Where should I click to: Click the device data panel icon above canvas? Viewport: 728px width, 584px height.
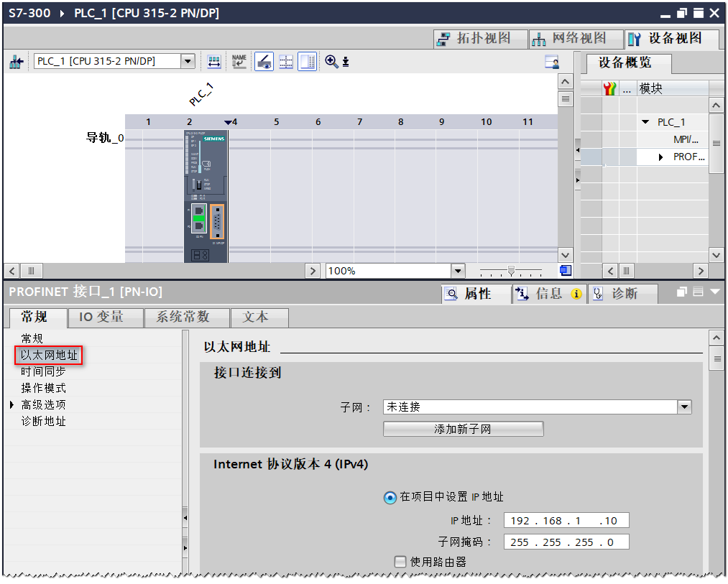552,62
